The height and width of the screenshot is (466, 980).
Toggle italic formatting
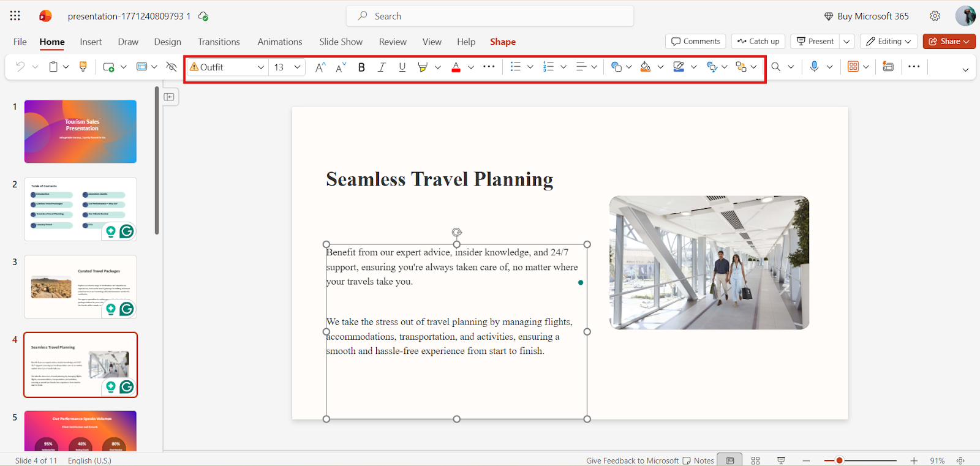click(382, 67)
